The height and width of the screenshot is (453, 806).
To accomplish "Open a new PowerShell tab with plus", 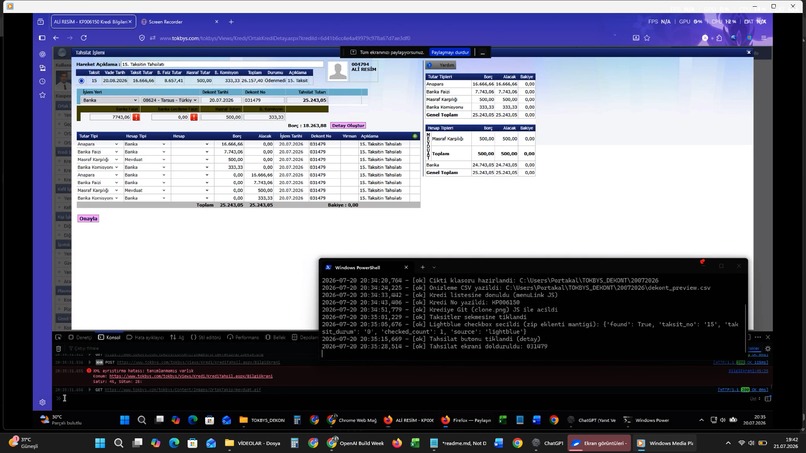I will click(423, 267).
